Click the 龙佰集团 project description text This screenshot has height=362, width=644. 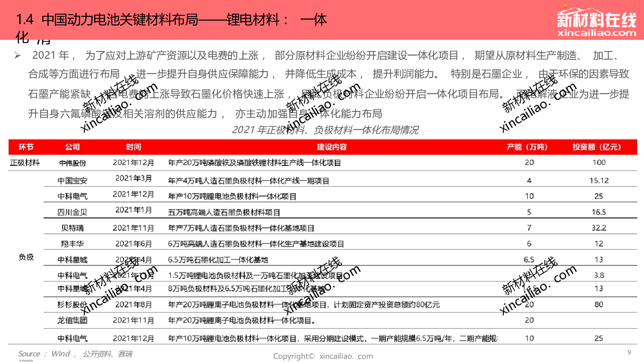pos(242,320)
